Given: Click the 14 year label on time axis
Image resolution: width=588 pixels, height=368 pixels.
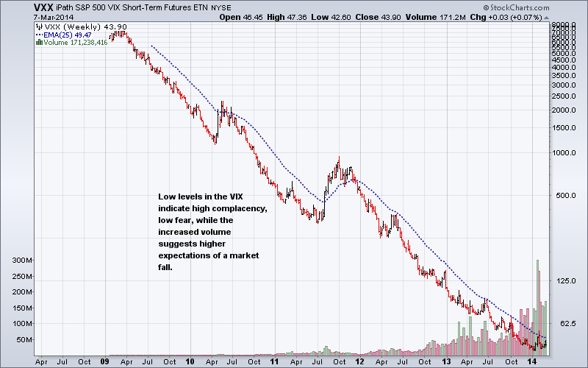Looking at the screenshot, I should pyautogui.click(x=531, y=361).
